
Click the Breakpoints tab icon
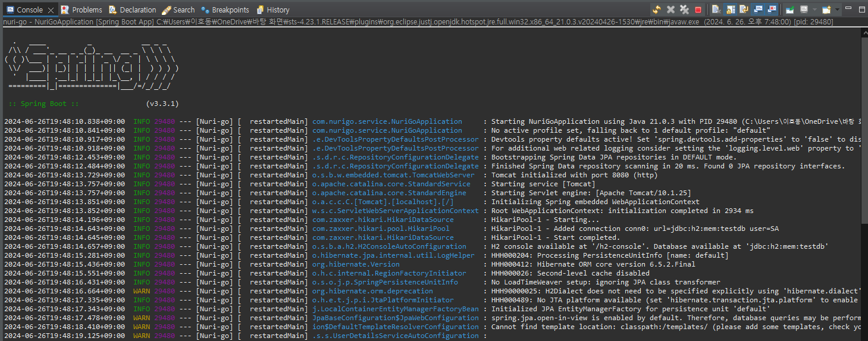(x=205, y=10)
